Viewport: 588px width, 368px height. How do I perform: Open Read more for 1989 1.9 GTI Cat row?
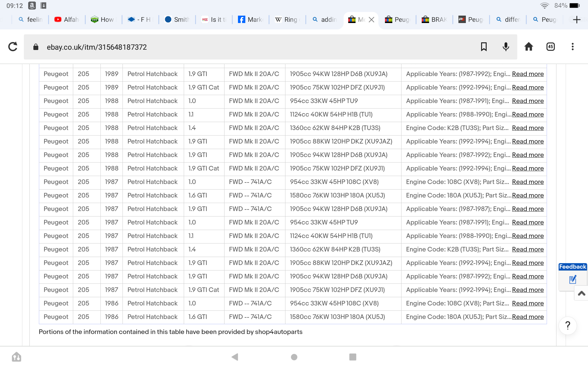click(528, 87)
